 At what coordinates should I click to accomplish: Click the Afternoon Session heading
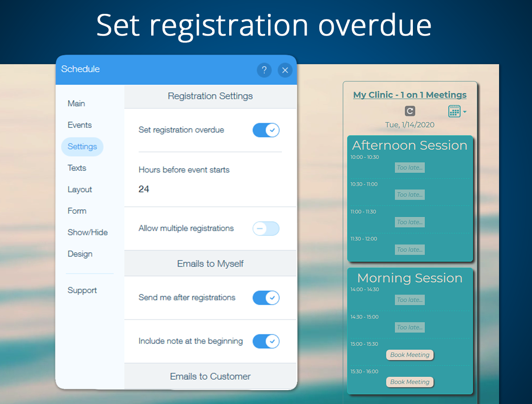[x=410, y=145]
